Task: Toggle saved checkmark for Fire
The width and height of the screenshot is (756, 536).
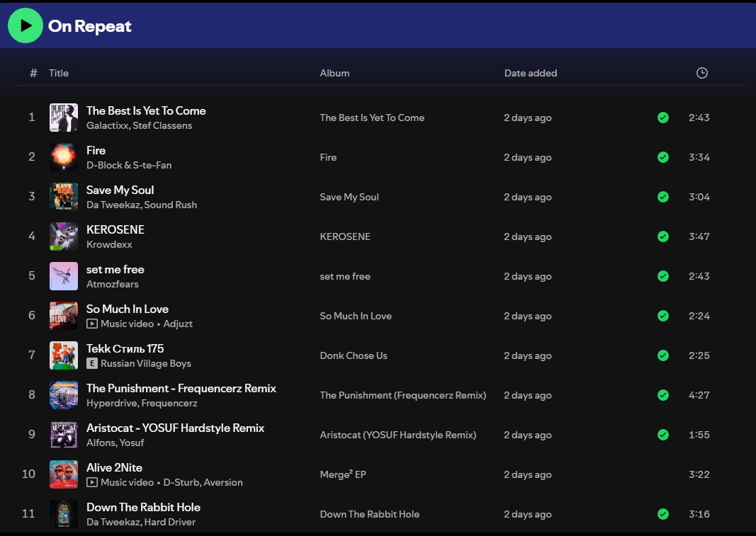Action: (x=663, y=157)
